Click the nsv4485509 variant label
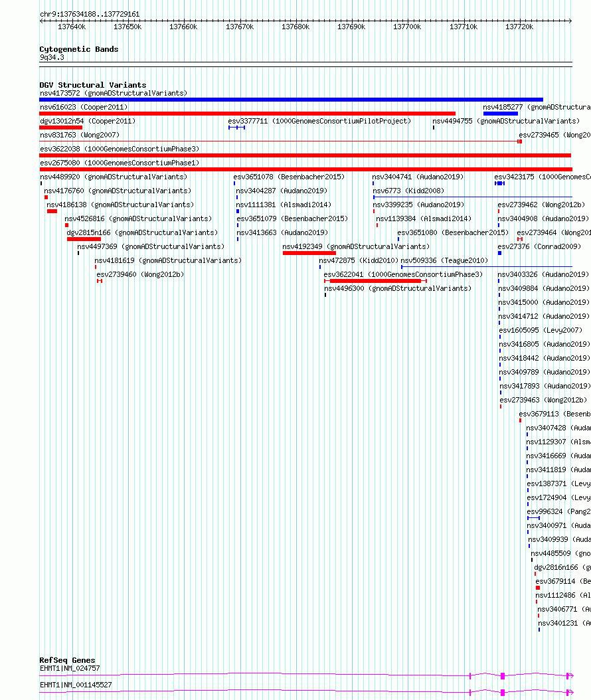This screenshot has height=700, width=591. [560, 553]
